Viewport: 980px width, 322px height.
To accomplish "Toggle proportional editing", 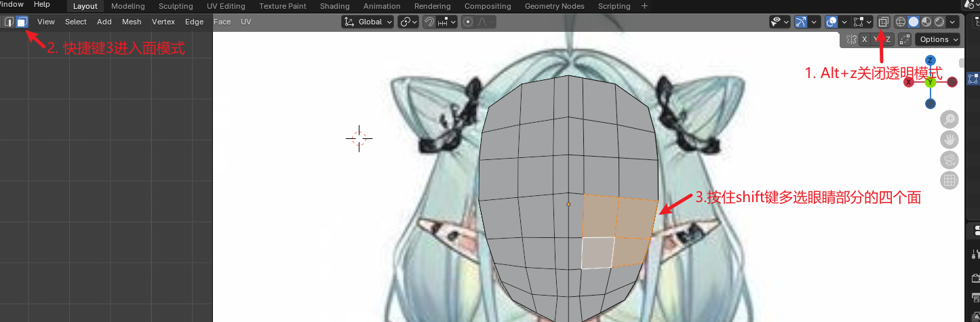I will [x=468, y=22].
